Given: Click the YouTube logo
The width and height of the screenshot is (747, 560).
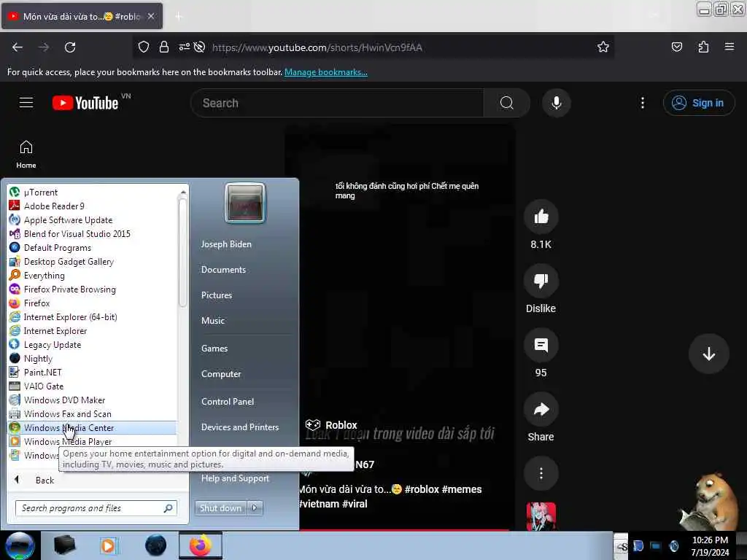Looking at the screenshot, I should tap(86, 103).
